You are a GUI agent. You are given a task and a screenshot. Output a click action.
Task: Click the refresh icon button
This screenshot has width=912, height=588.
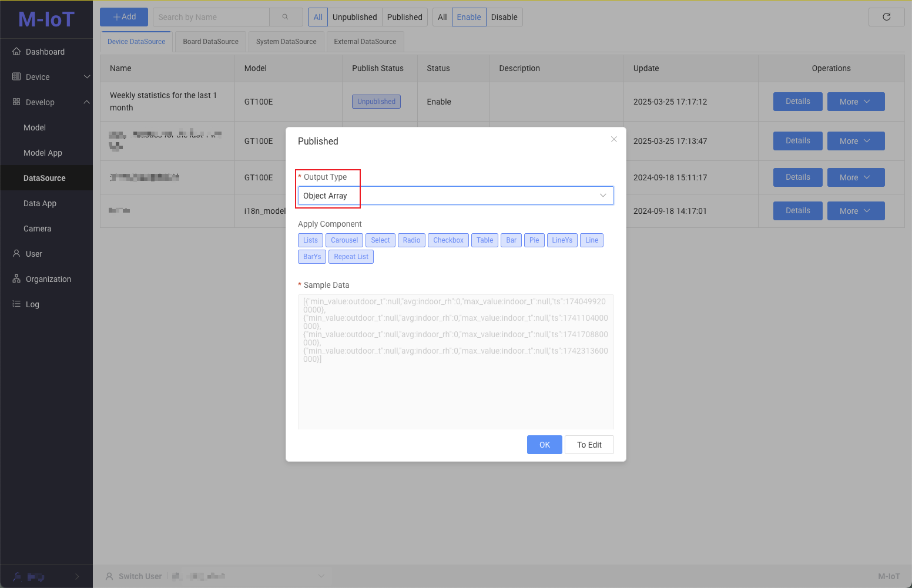click(x=886, y=17)
